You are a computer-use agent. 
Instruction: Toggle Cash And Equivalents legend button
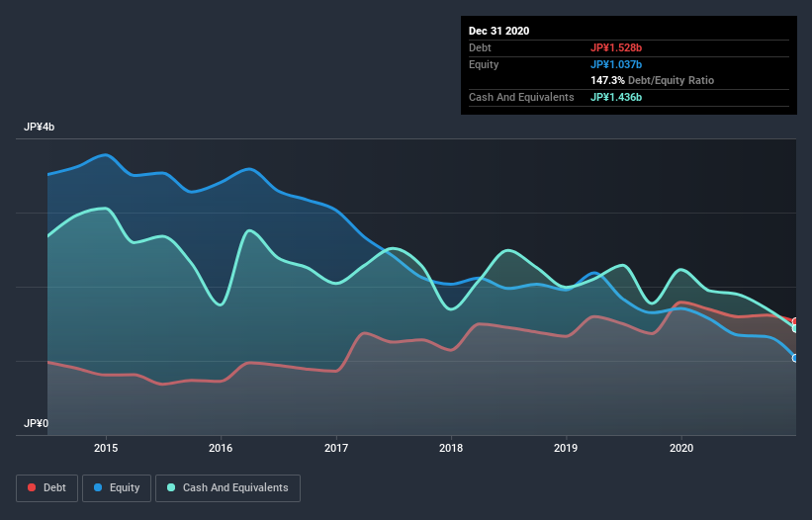coord(227,488)
